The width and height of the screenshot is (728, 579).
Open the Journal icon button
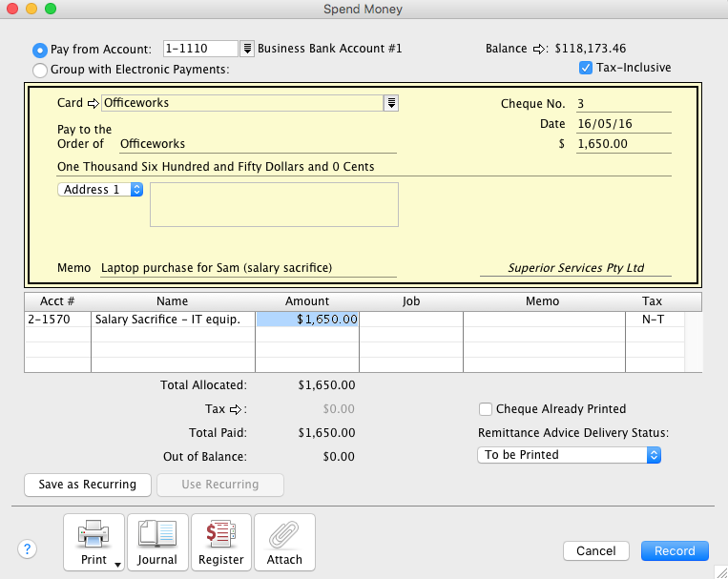157,542
